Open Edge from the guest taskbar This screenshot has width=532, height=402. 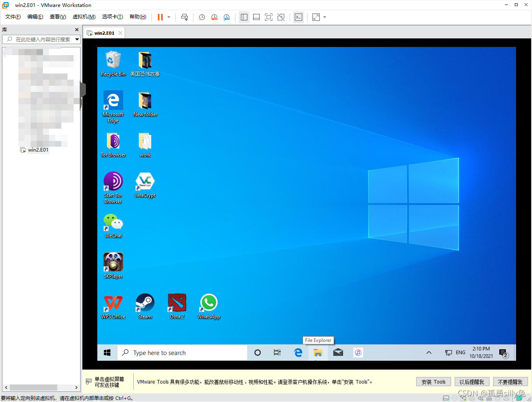coord(298,353)
